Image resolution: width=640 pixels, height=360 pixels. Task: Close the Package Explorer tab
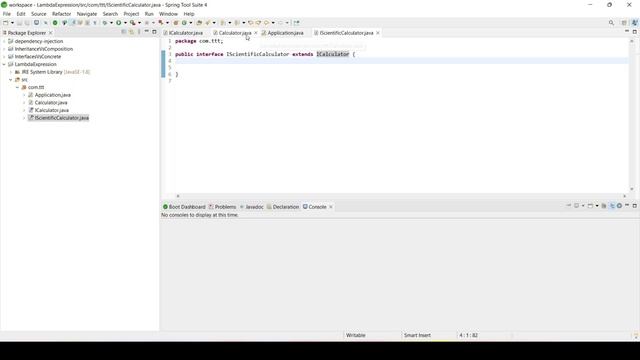tap(51, 33)
